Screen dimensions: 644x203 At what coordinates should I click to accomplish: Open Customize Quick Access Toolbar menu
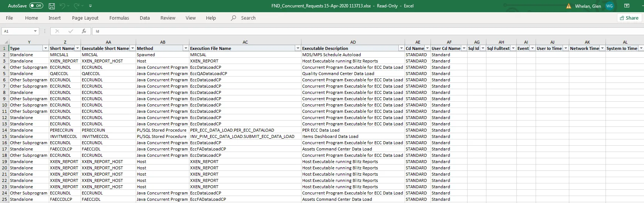(91, 6)
